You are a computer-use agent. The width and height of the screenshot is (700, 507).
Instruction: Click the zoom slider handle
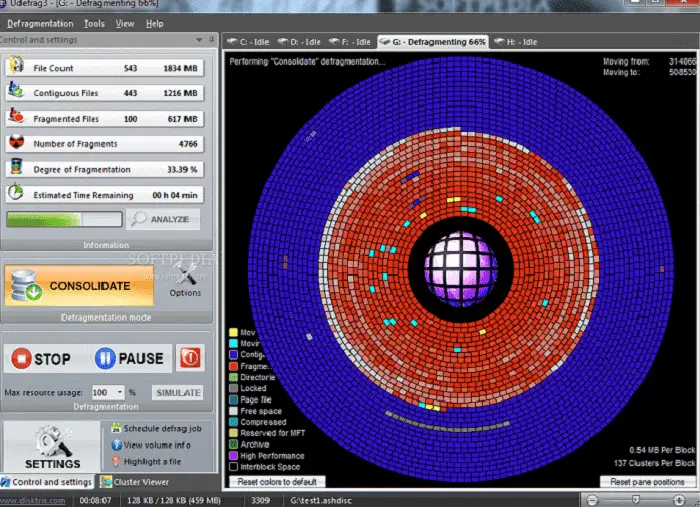[636, 499]
